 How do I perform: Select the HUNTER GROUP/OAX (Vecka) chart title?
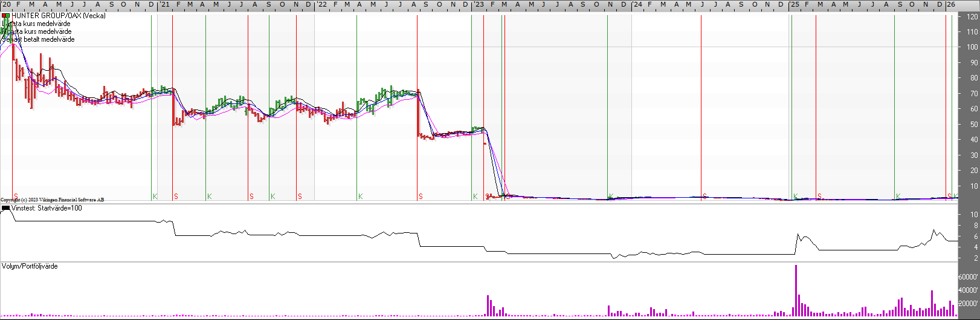pos(58,16)
